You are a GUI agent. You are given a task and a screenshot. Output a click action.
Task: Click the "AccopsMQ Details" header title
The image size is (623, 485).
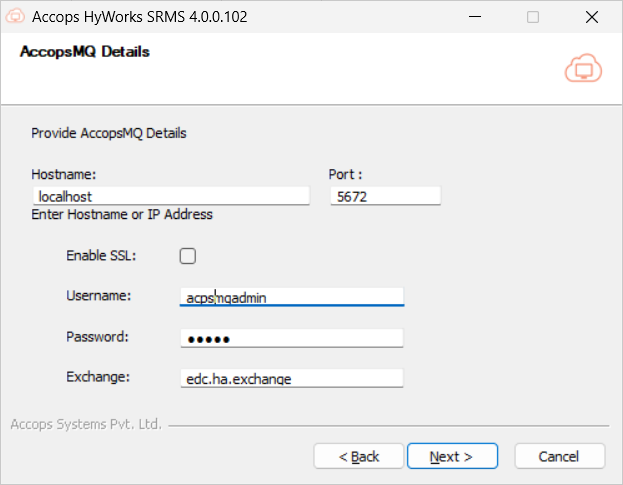(85, 51)
